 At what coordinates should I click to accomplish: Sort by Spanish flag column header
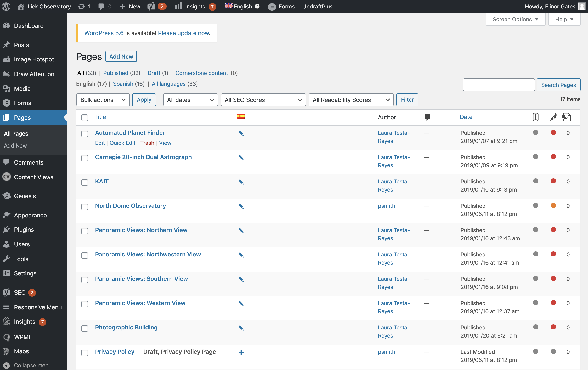[241, 116]
